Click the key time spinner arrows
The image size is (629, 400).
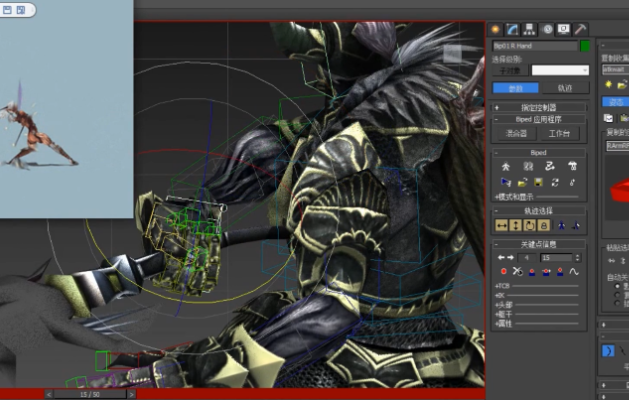pos(578,258)
